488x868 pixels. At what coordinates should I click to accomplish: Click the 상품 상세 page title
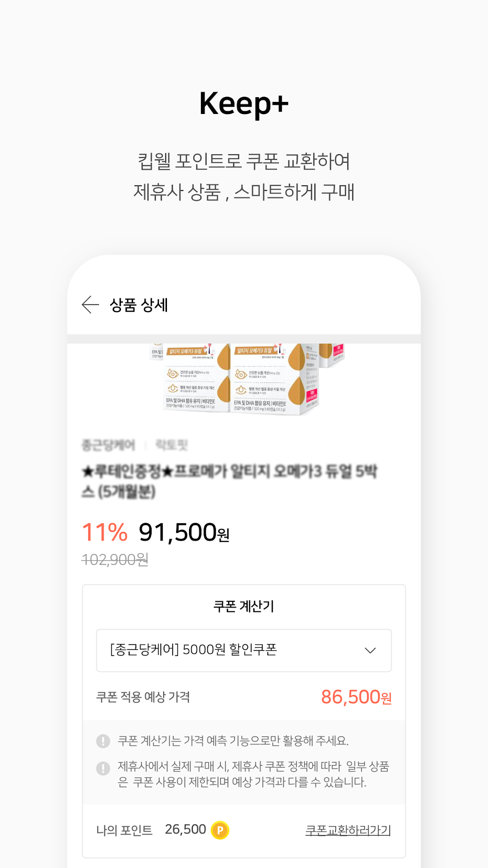(x=139, y=305)
